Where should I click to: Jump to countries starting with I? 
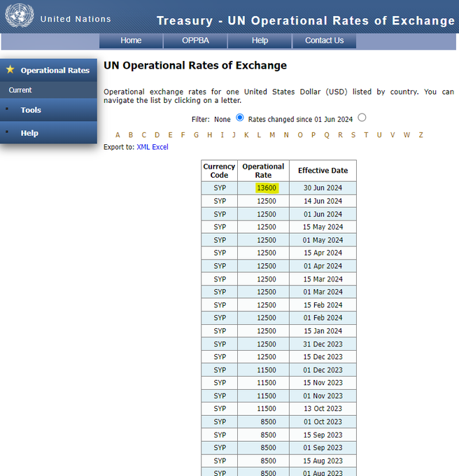[222, 135]
